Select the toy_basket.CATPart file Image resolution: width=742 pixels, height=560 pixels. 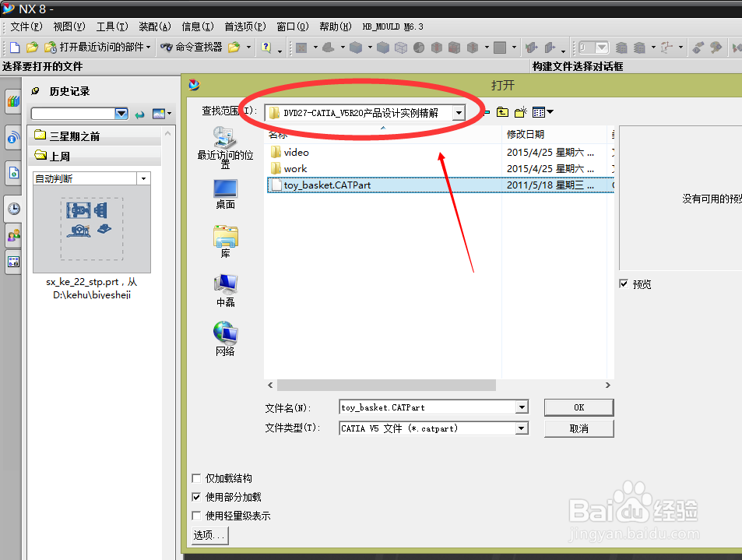[327, 185]
